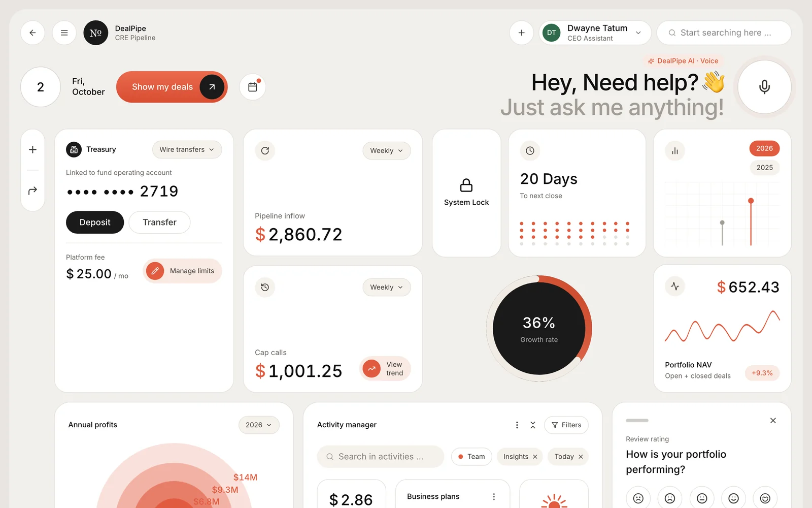Activate the microphone voice assistant

tap(764, 87)
